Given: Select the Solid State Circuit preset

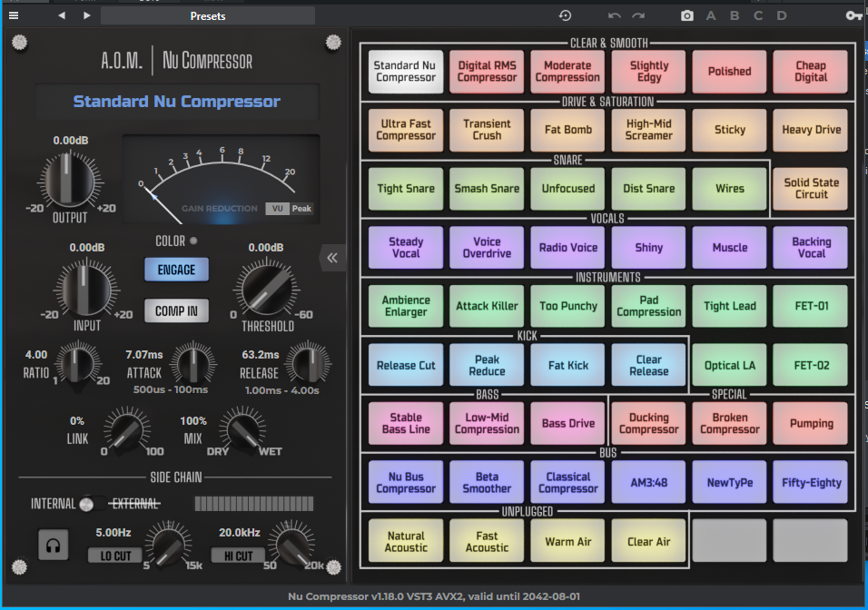Looking at the screenshot, I should pyautogui.click(x=811, y=189).
